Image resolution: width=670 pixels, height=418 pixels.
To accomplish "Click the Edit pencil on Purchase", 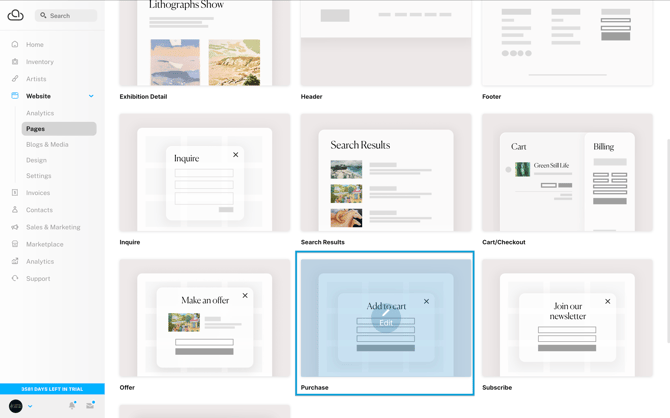I will coord(386,317).
